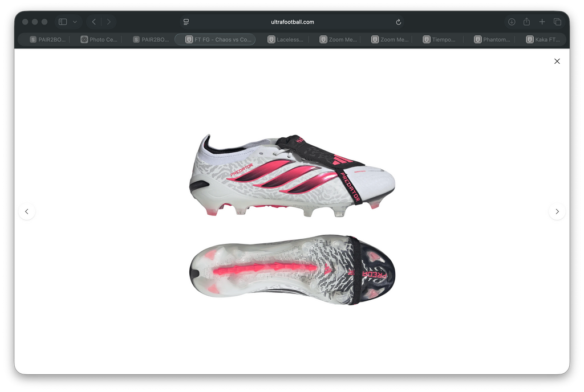Click the Predator boot side-view image
584x392 pixels.
click(x=292, y=175)
